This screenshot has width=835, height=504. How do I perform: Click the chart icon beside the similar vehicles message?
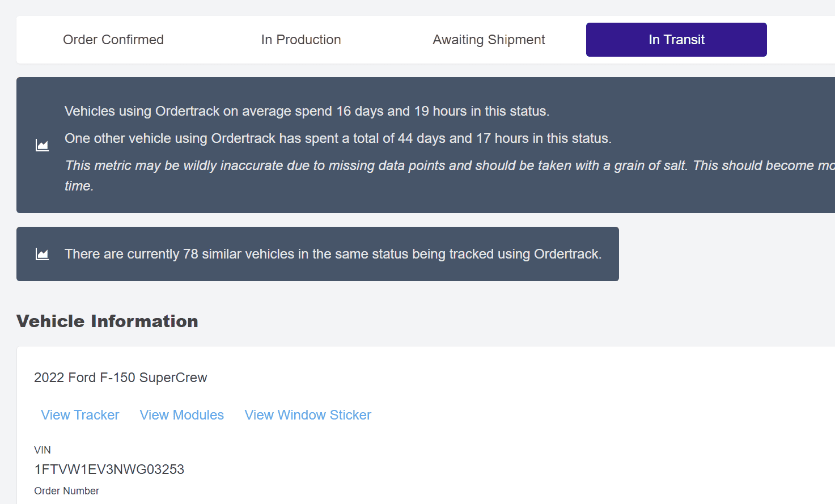pos(43,254)
